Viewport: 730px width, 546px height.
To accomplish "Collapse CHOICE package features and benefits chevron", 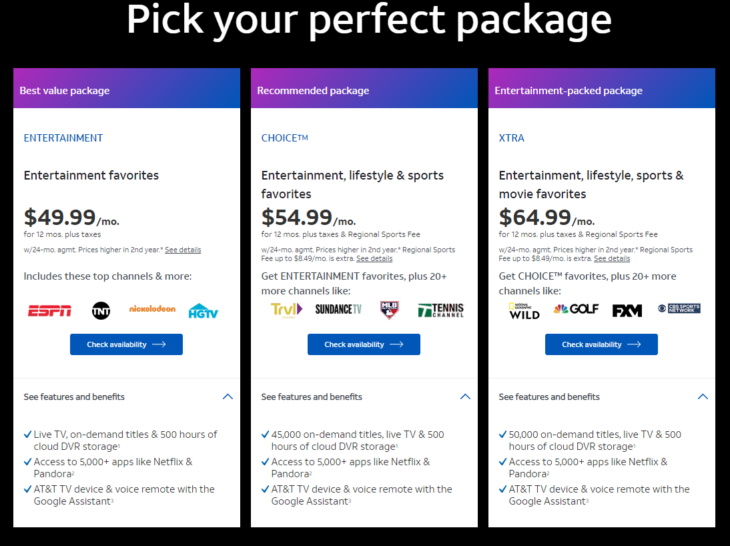I will click(x=465, y=397).
